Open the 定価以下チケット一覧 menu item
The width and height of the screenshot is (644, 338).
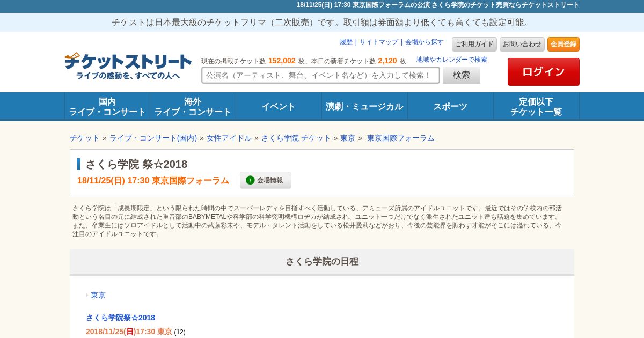537,106
